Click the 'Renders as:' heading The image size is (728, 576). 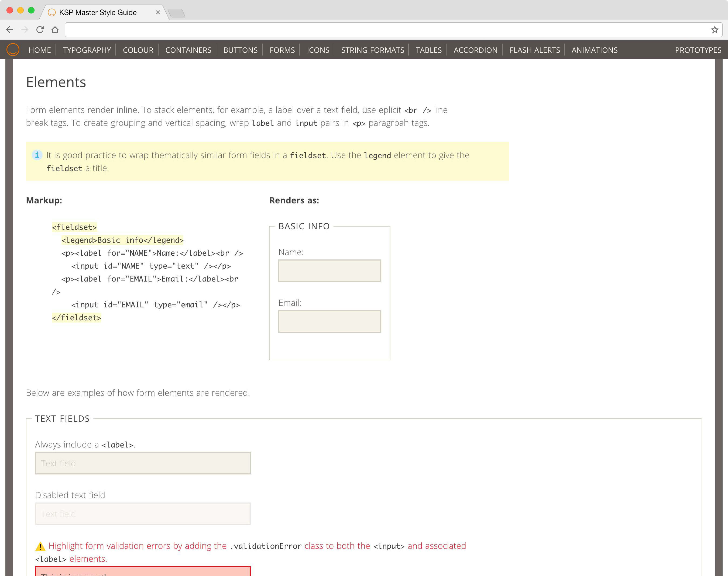(294, 200)
